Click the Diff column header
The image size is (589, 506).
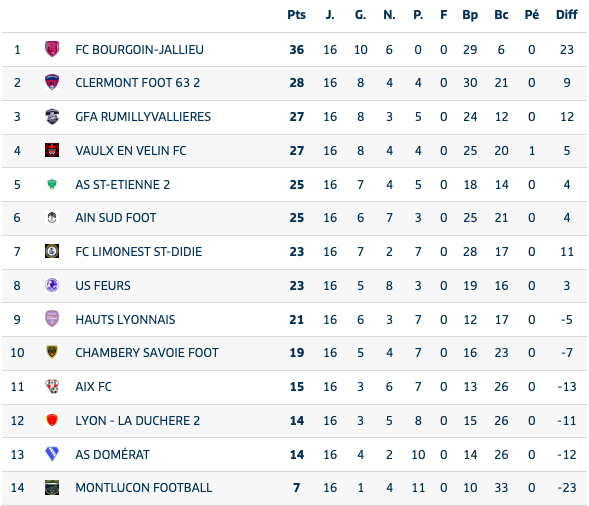coord(566,15)
